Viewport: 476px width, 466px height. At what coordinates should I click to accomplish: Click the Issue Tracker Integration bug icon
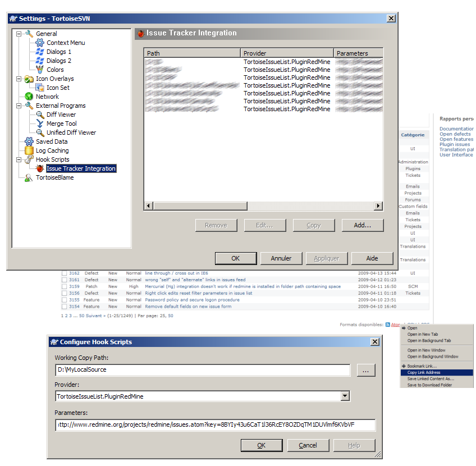tap(40, 168)
